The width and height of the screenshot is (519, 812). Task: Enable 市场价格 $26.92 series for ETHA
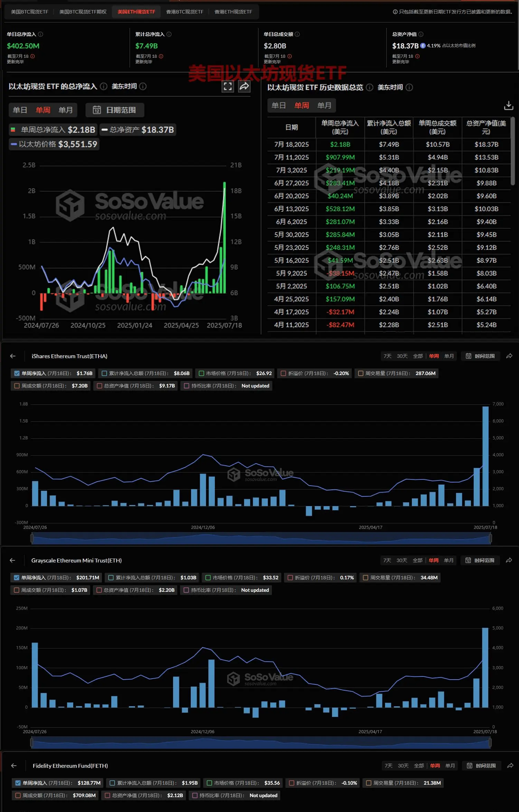click(201, 373)
